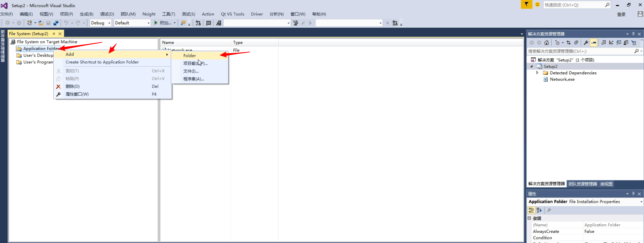Click 删除(D) in the context menu
The image size is (644, 243).
point(113,86)
